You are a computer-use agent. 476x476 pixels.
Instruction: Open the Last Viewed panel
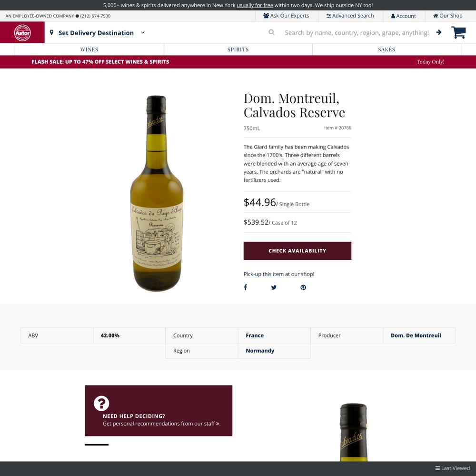452,468
